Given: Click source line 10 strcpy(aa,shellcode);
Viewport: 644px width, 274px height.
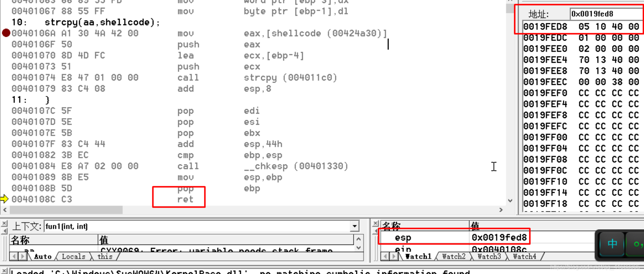Looking at the screenshot, I should click(86, 22).
